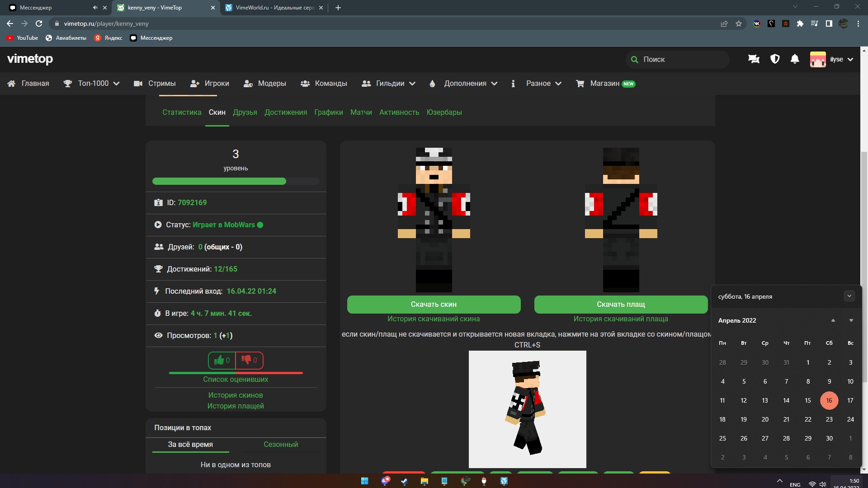Open История скачиваний плаща link
The image size is (868, 488).
(x=621, y=319)
